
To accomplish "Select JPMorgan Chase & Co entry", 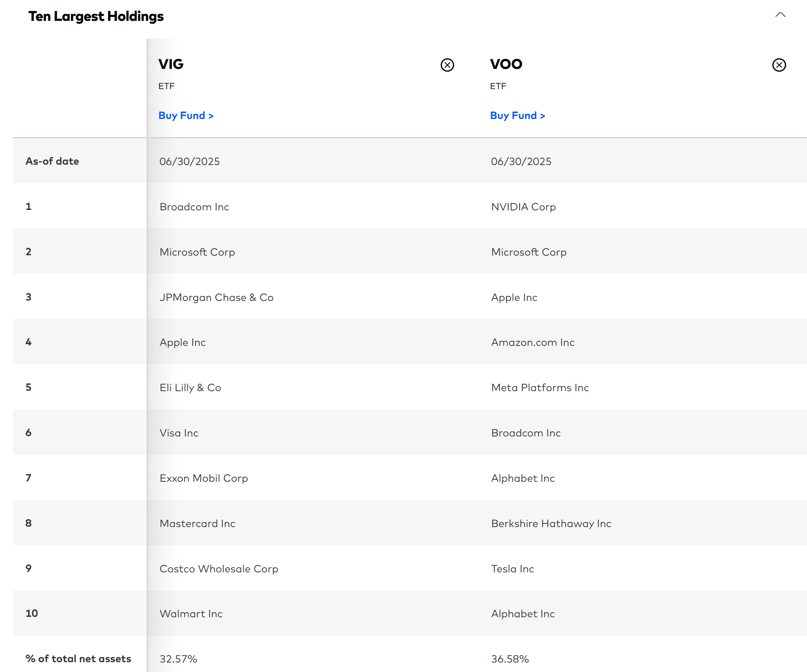I will tap(217, 297).
